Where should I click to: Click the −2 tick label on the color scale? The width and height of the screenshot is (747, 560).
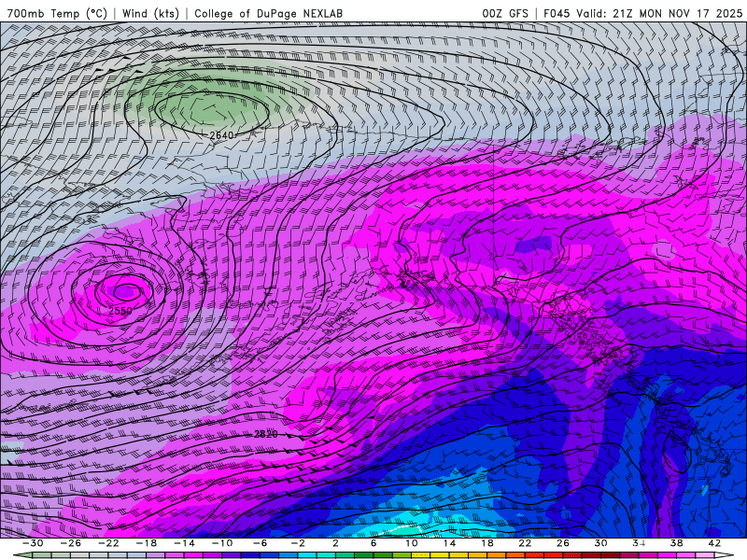pos(297,543)
